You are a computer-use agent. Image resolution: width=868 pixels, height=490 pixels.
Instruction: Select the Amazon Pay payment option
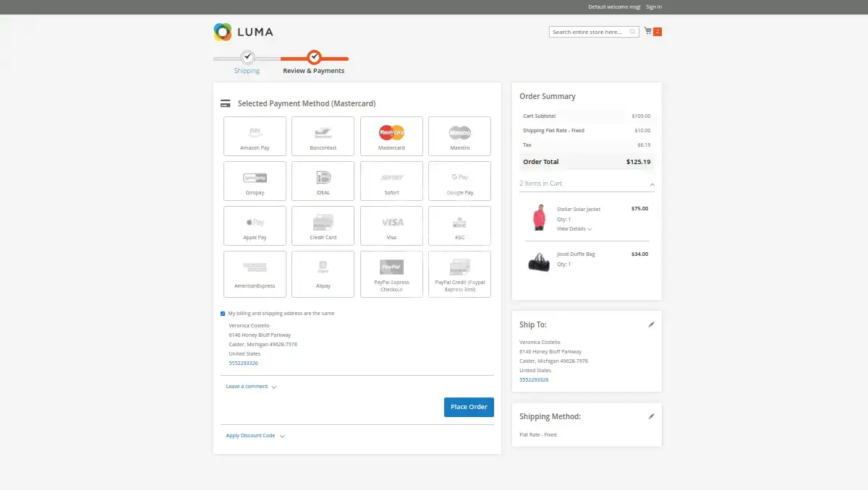(x=255, y=136)
